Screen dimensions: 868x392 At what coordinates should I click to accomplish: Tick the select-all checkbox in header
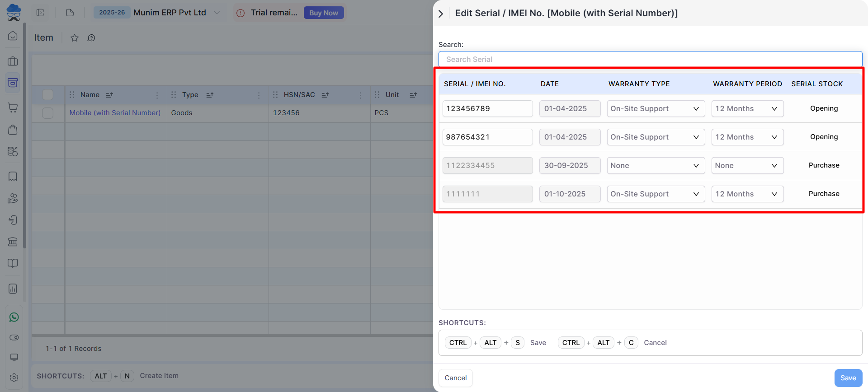point(47,95)
